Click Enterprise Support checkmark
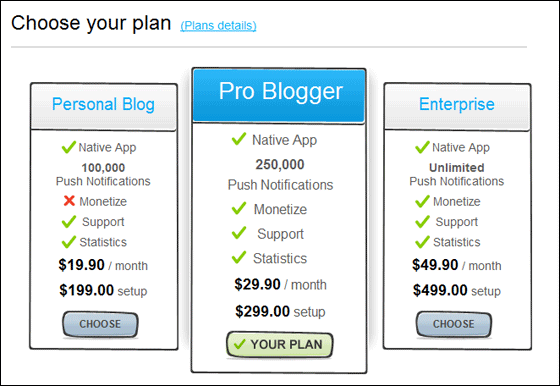 pos(422,221)
